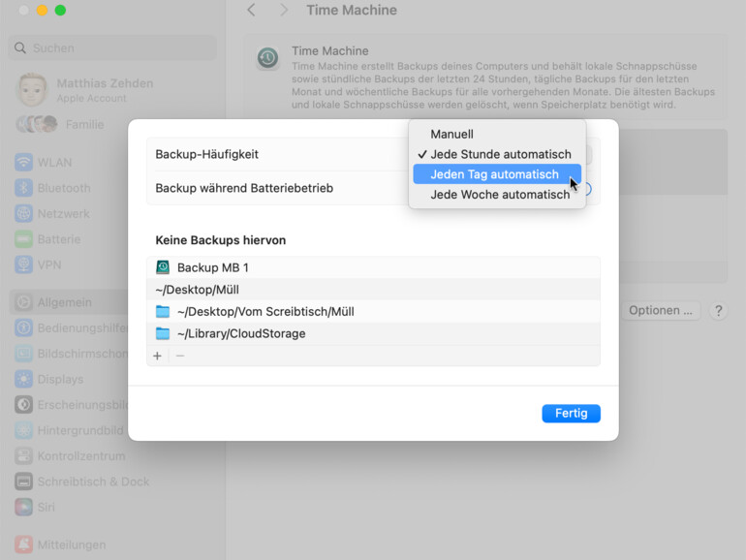Click Matthias Zehden avatar image
The width and height of the screenshot is (746, 560).
(x=32, y=89)
